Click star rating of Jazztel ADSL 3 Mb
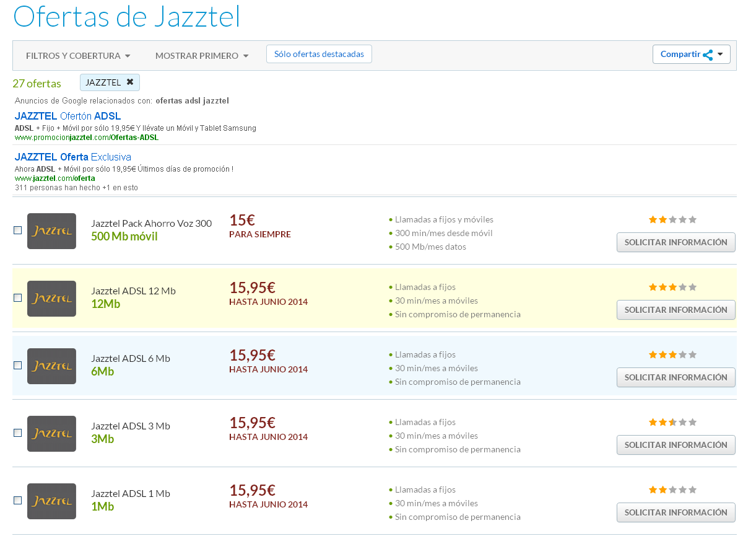The width and height of the screenshot is (756, 536). [672, 422]
